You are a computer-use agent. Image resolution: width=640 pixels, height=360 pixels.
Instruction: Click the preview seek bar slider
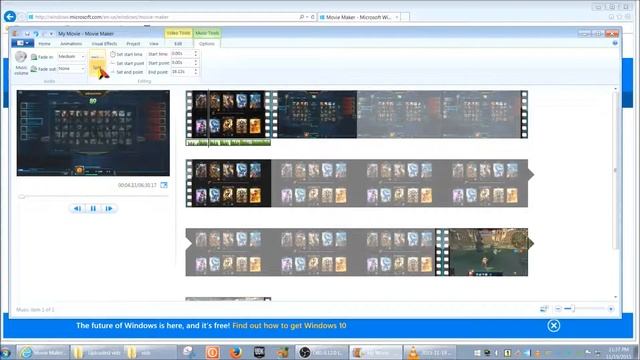[x=22, y=196]
